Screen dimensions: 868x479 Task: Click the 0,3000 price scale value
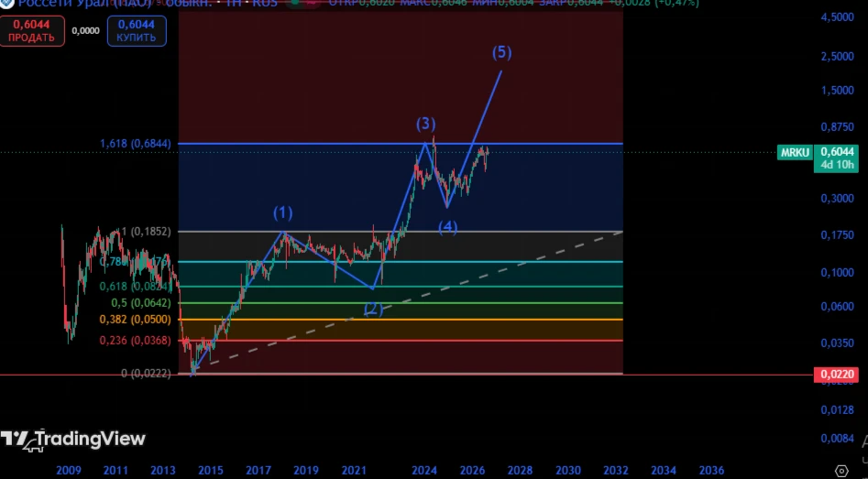point(838,198)
